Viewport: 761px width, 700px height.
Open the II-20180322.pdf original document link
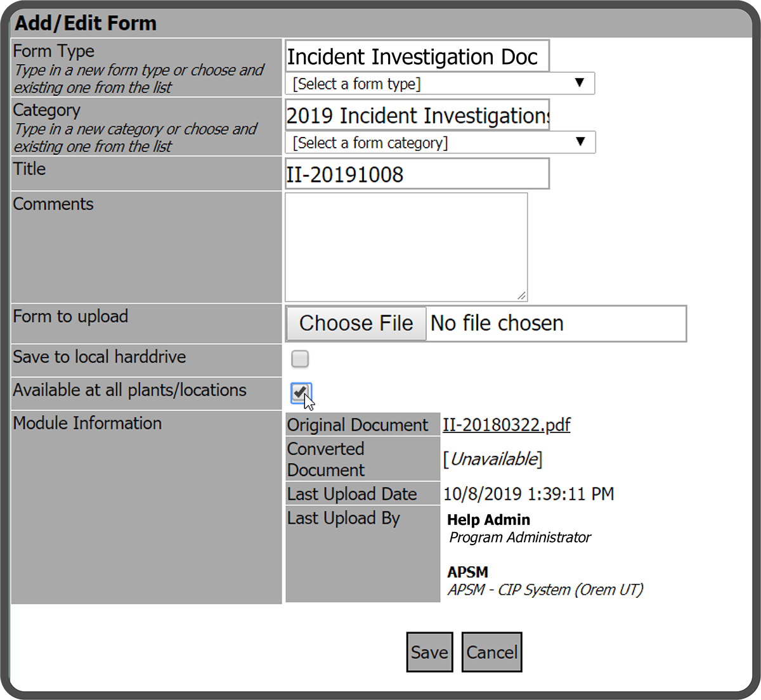click(x=506, y=425)
